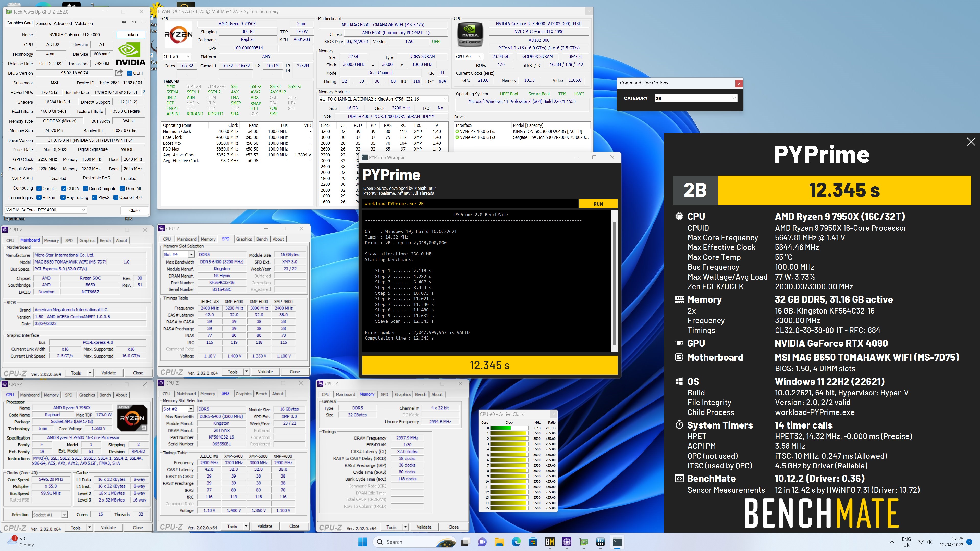Toggle the CUDA checkbox
The height and width of the screenshot is (551, 980).
64,188
